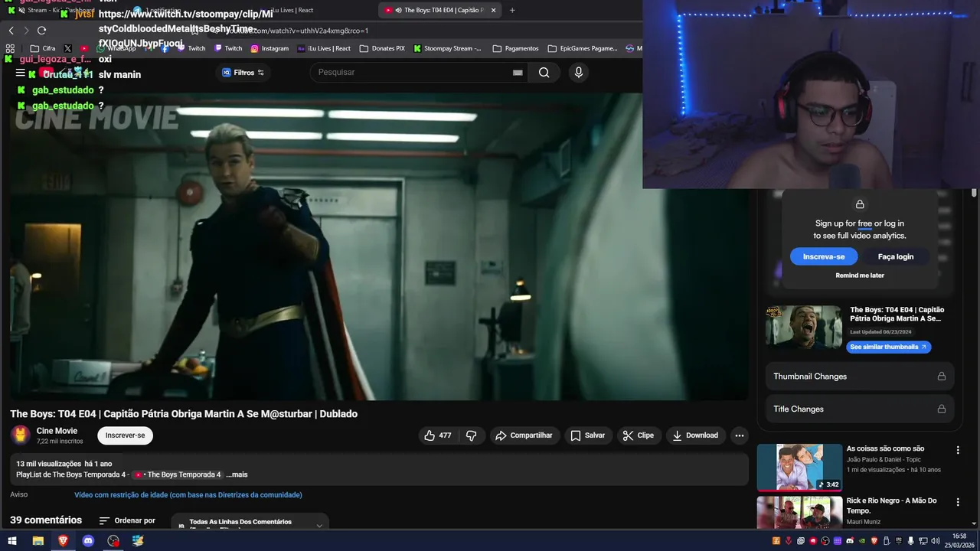Open more actions three-dot menu under video

coord(739,435)
